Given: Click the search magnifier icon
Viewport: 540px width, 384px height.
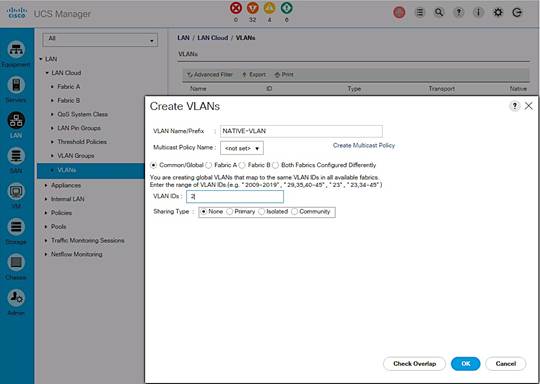Looking at the screenshot, I should 439,13.
